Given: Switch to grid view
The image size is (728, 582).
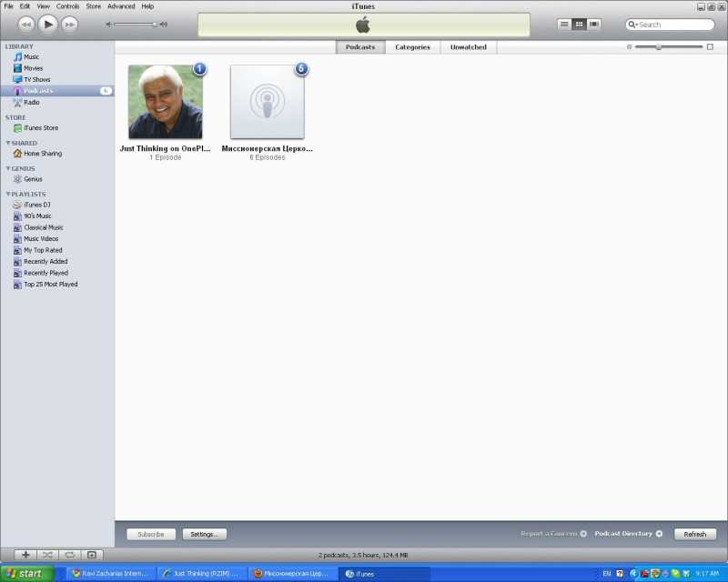Looking at the screenshot, I should [579, 25].
